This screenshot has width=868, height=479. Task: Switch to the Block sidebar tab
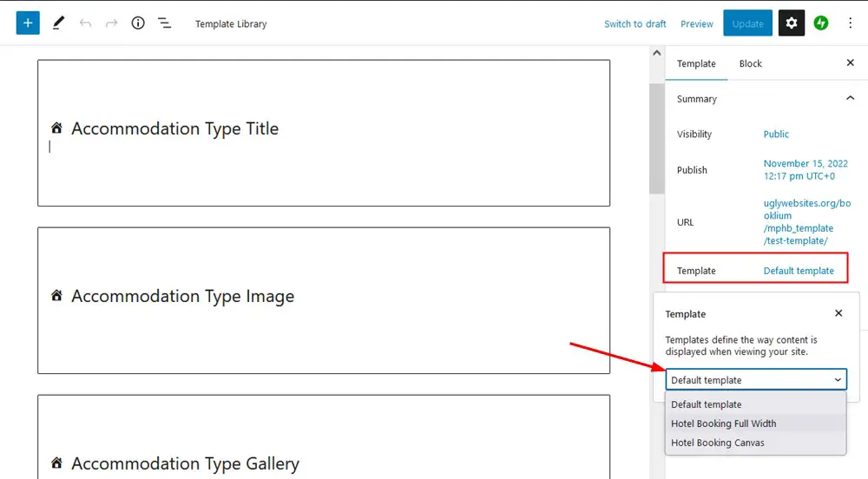(750, 63)
